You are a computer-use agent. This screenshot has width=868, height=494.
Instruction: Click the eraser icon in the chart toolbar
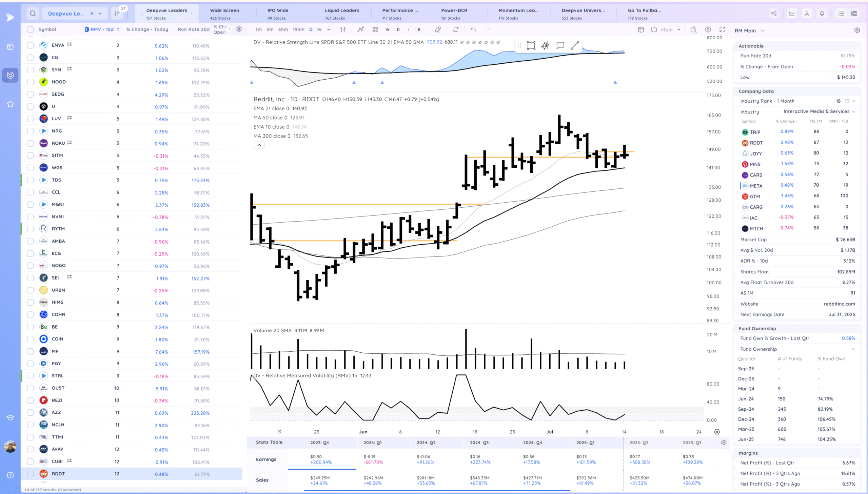point(438,29)
